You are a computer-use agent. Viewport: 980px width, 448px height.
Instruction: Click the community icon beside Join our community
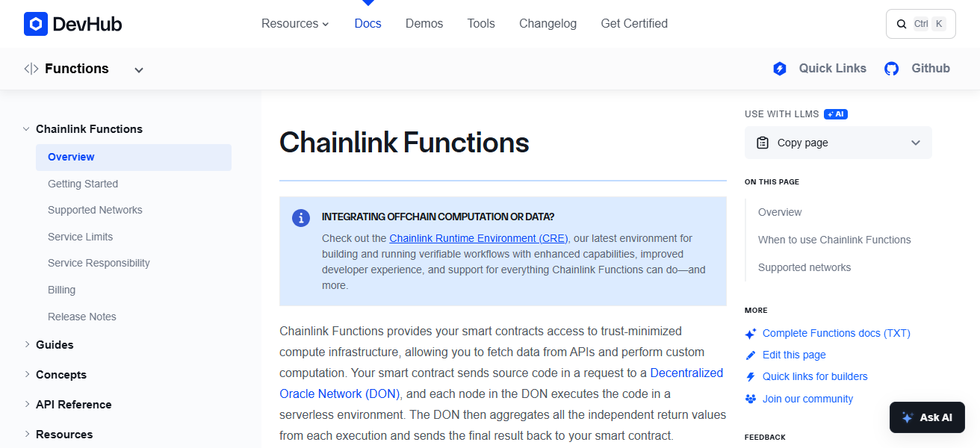tap(750, 399)
